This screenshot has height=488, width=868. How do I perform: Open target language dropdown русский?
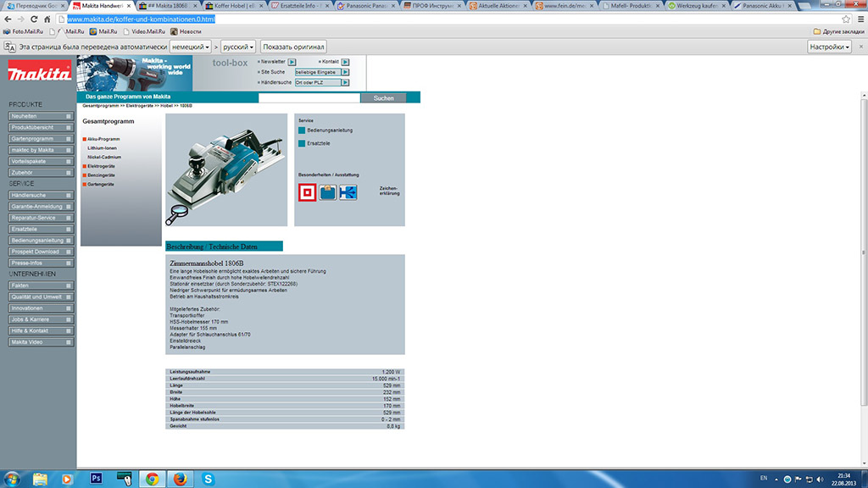tap(238, 47)
